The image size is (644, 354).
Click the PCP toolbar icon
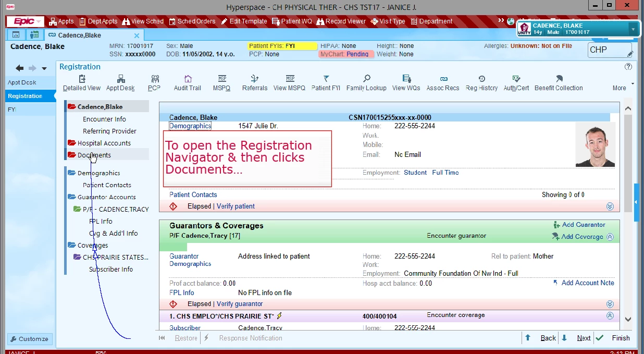coord(154,83)
